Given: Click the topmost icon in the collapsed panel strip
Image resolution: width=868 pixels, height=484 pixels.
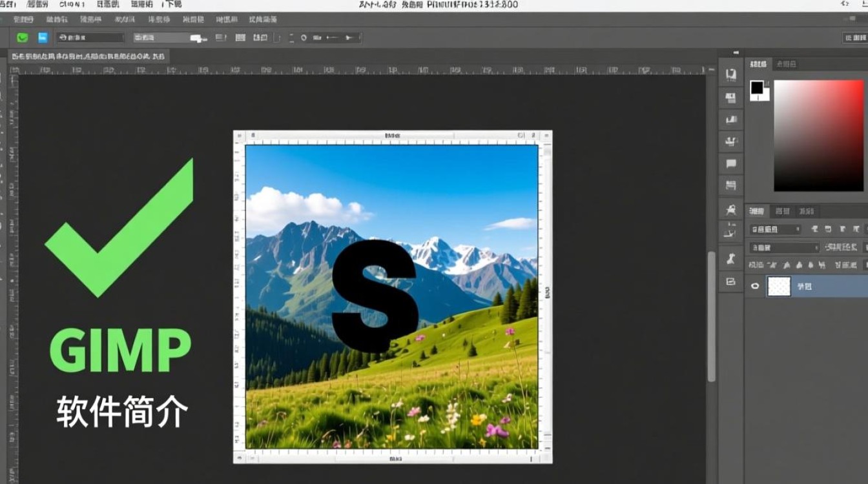Looking at the screenshot, I should tap(731, 75).
